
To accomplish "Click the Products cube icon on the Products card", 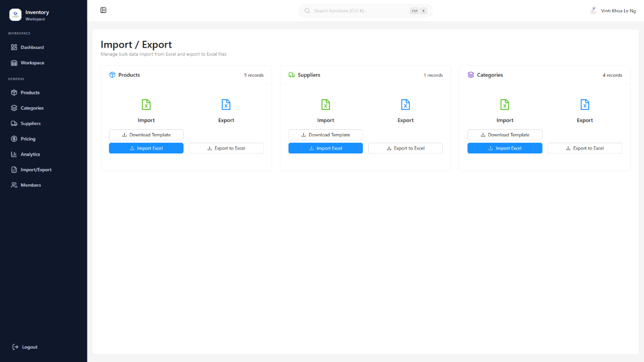I will click(x=113, y=75).
